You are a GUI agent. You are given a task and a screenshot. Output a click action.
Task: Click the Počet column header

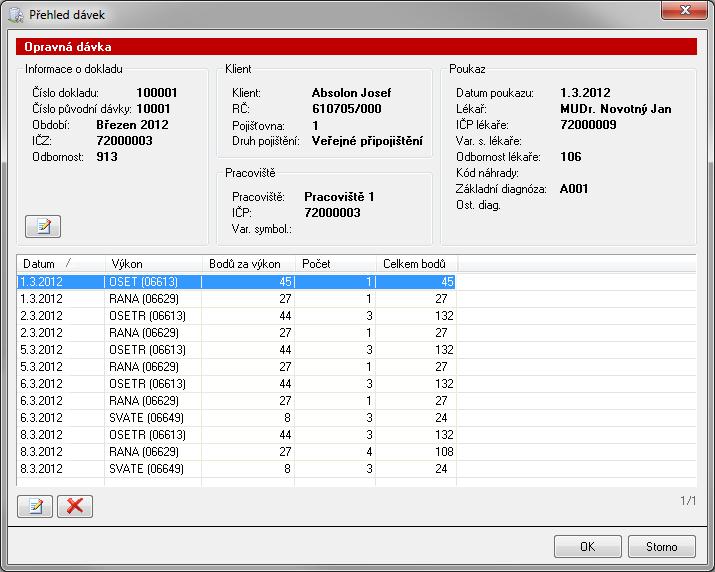[x=336, y=264]
